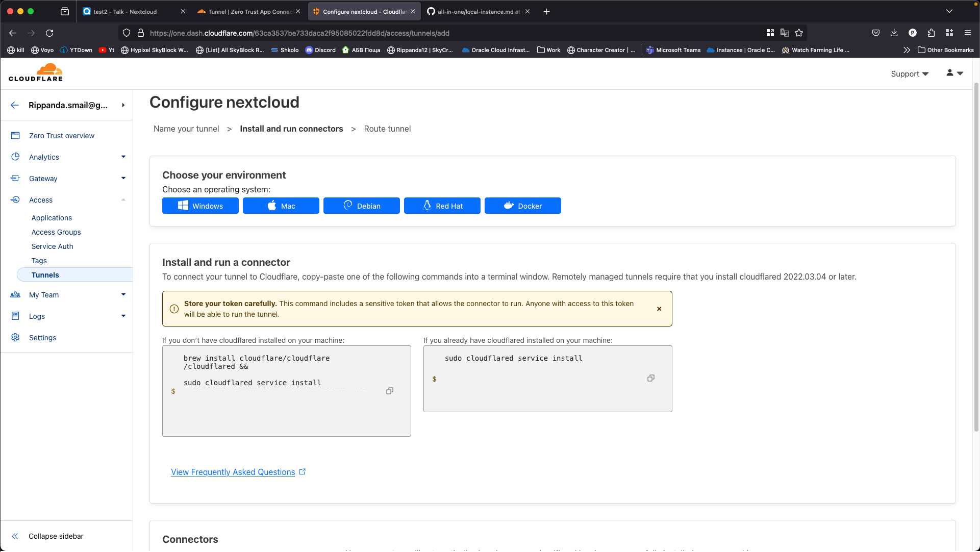Choose the Debian environment
This screenshot has width=980, height=552.
coord(362,206)
